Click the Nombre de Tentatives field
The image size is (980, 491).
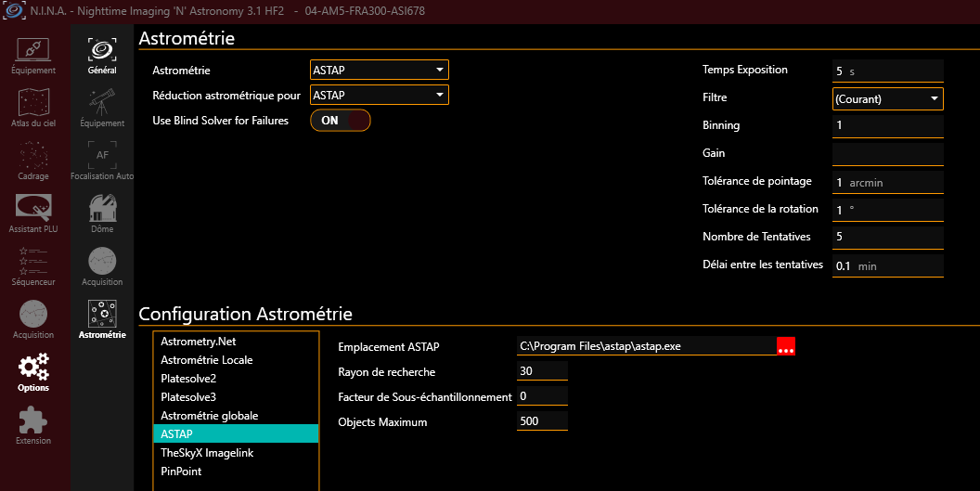tap(887, 237)
